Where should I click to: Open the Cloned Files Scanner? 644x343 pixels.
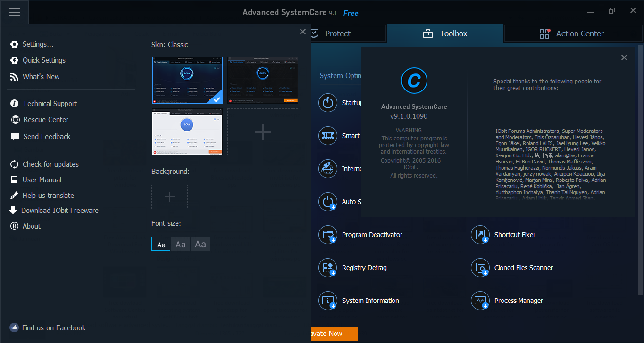pos(523,267)
